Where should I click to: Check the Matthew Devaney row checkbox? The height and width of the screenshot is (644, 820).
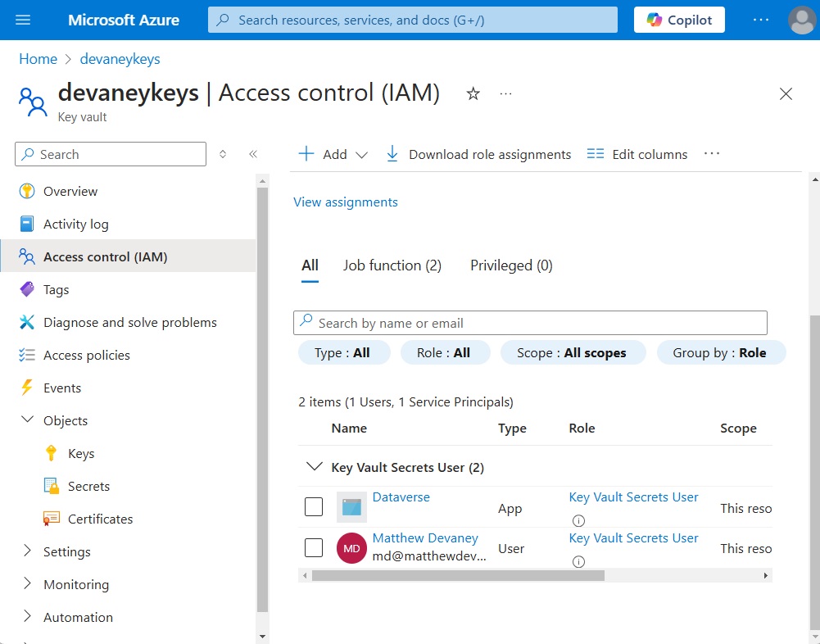(314, 548)
